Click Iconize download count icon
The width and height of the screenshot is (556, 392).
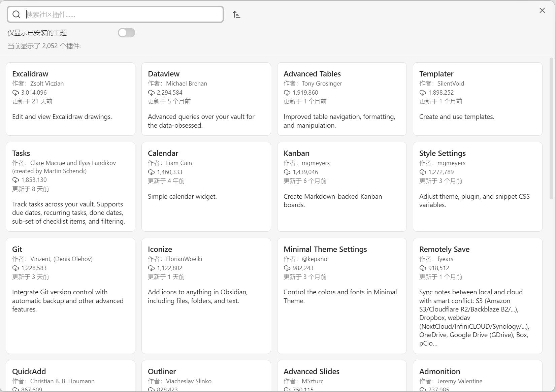[151, 268]
